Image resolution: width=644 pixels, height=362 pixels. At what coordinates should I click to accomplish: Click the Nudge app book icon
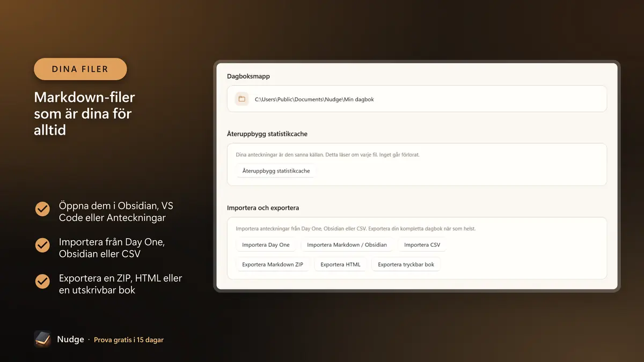click(x=42, y=339)
